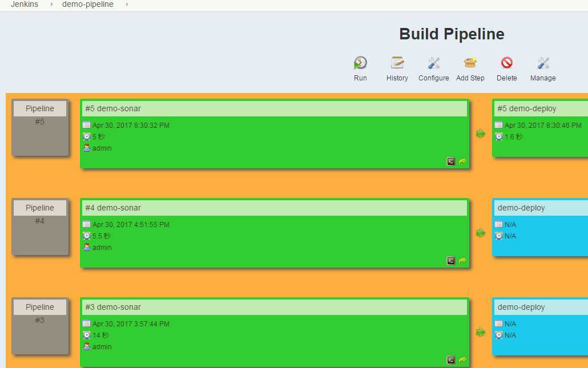Click calendar icon in #5 demo-deploy card
Image resolution: width=588 pixels, height=368 pixels.
pos(498,125)
